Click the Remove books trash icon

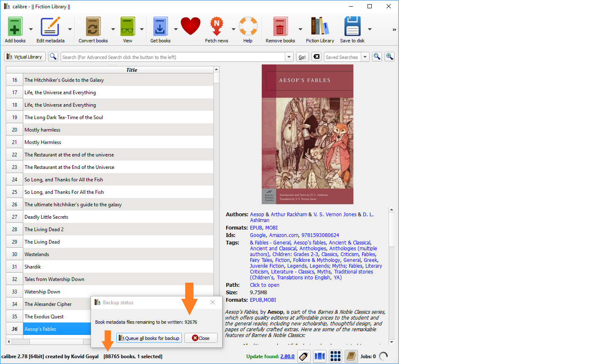(x=280, y=27)
